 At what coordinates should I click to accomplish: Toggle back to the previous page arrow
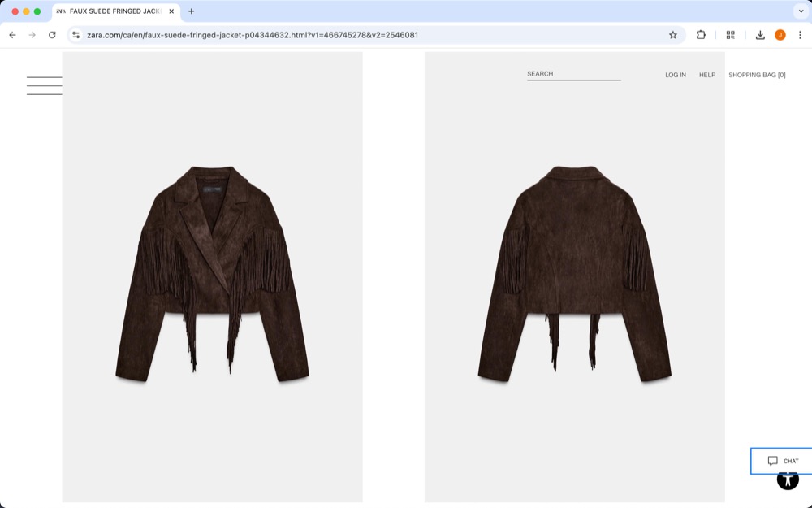click(11, 35)
